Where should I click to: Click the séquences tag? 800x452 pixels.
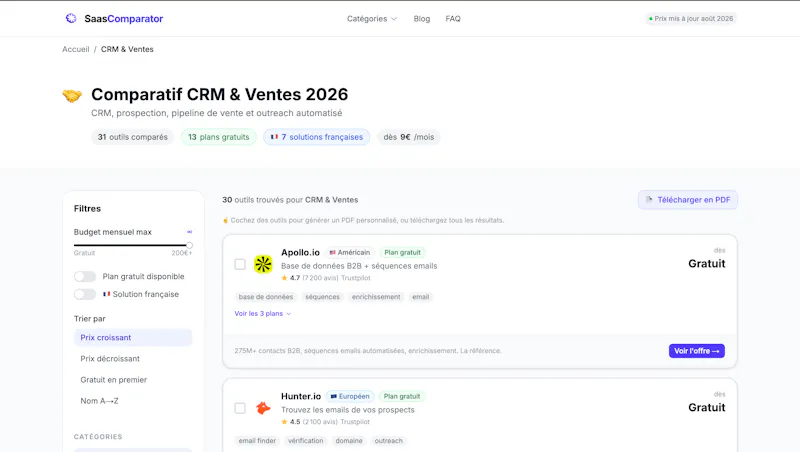(x=322, y=297)
